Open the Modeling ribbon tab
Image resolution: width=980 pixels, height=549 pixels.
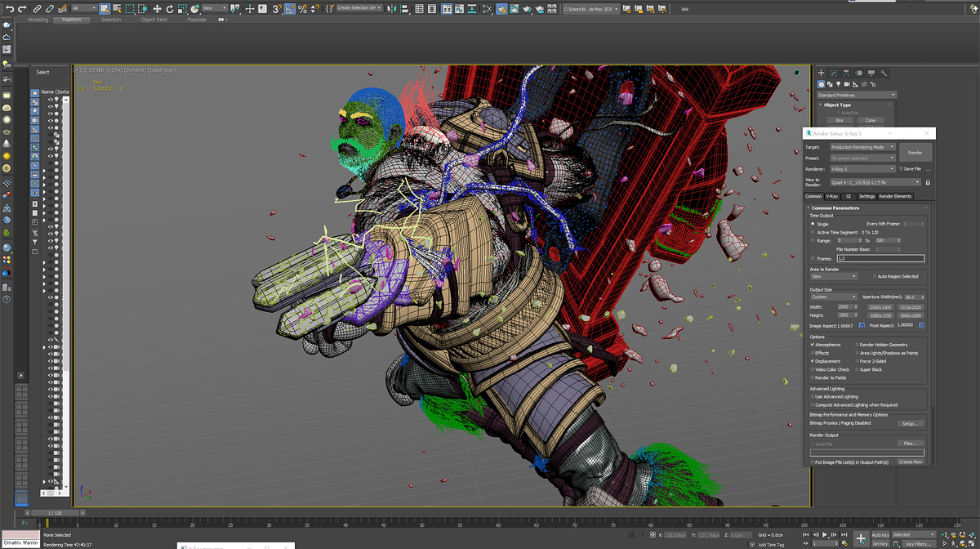click(38, 20)
